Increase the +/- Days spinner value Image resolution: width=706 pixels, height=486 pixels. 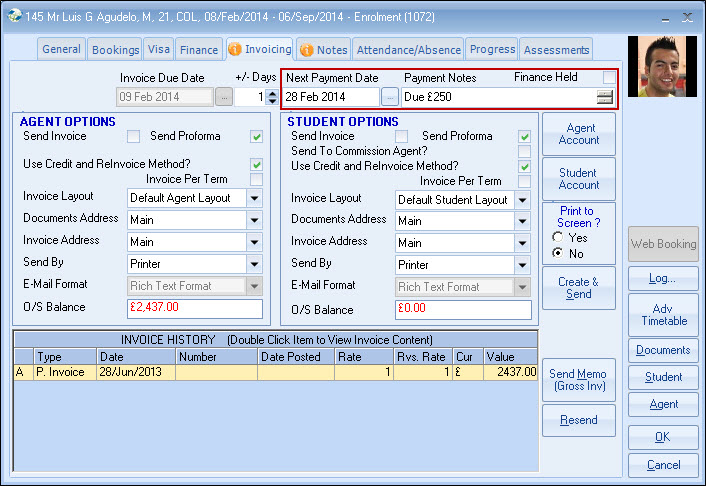pos(272,92)
